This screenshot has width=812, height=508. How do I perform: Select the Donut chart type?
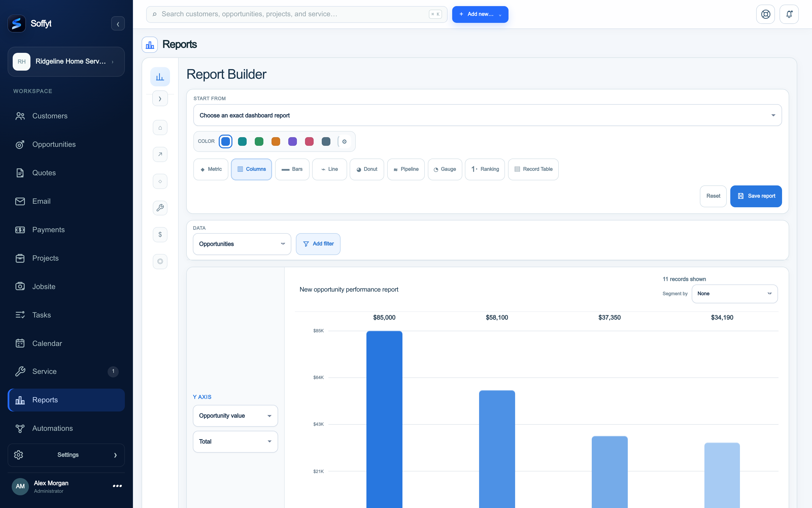pyautogui.click(x=367, y=169)
